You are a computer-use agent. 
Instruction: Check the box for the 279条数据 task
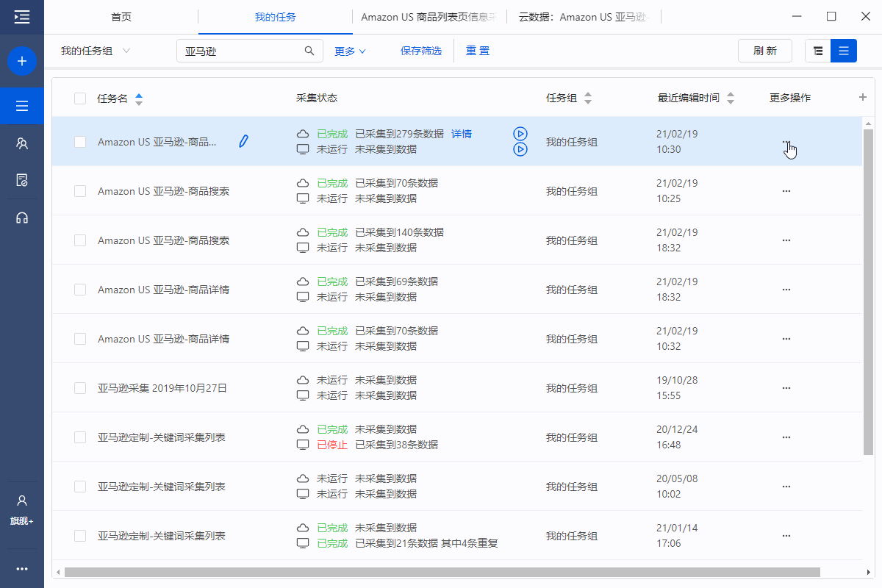pyautogui.click(x=80, y=142)
